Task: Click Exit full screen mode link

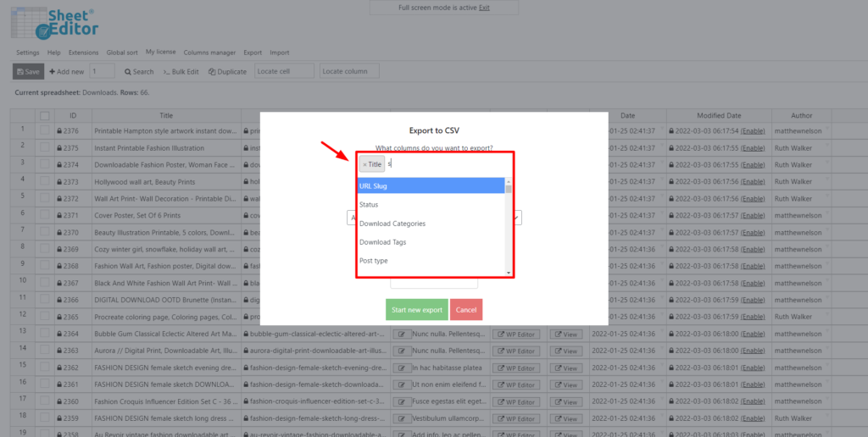Action: click(x=484, y=8)
